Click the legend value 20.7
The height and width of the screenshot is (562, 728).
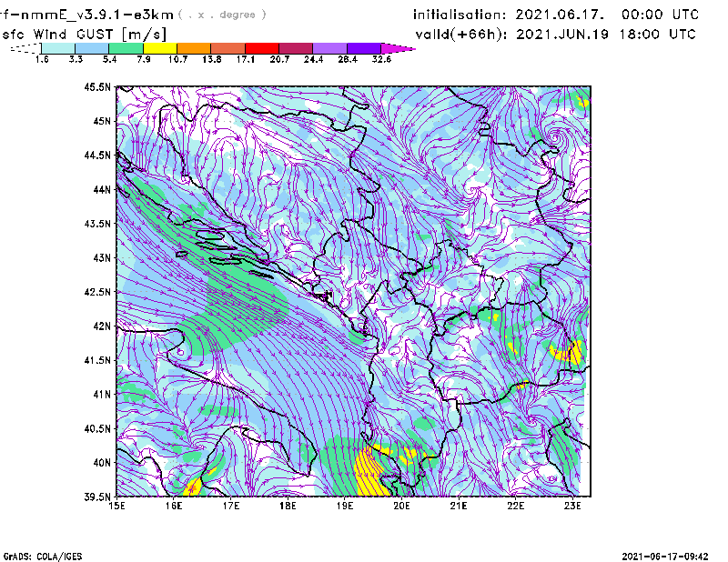pyautogui.click(x=279, y=59)
